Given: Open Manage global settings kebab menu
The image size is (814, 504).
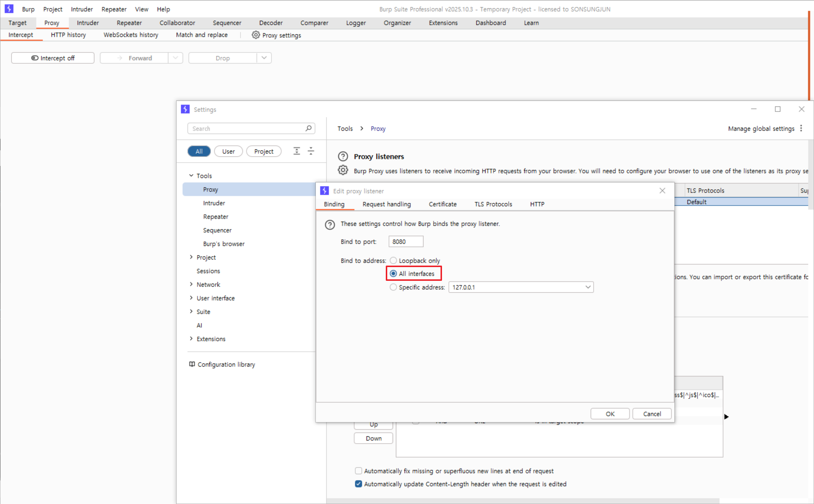Looking at the screenshot, I should pos(801,128).
